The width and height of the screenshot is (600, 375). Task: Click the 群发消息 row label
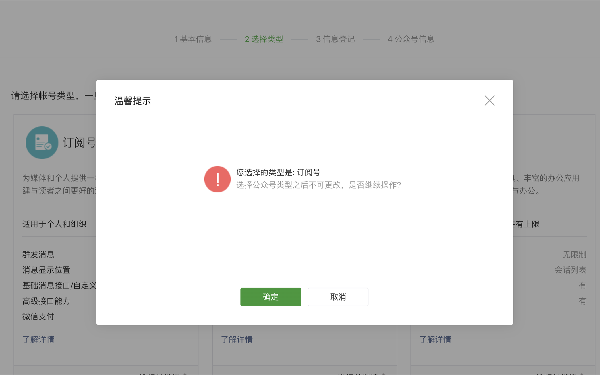[x=38, y=254]
